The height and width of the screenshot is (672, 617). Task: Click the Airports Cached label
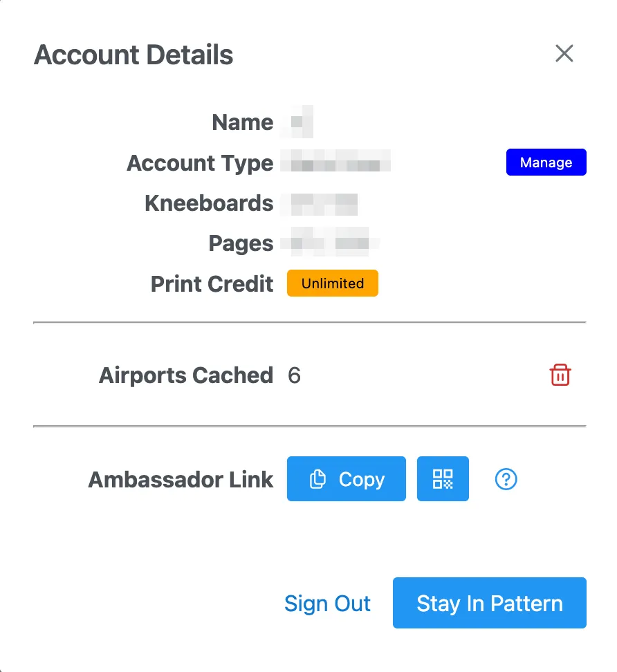[186, 375]
